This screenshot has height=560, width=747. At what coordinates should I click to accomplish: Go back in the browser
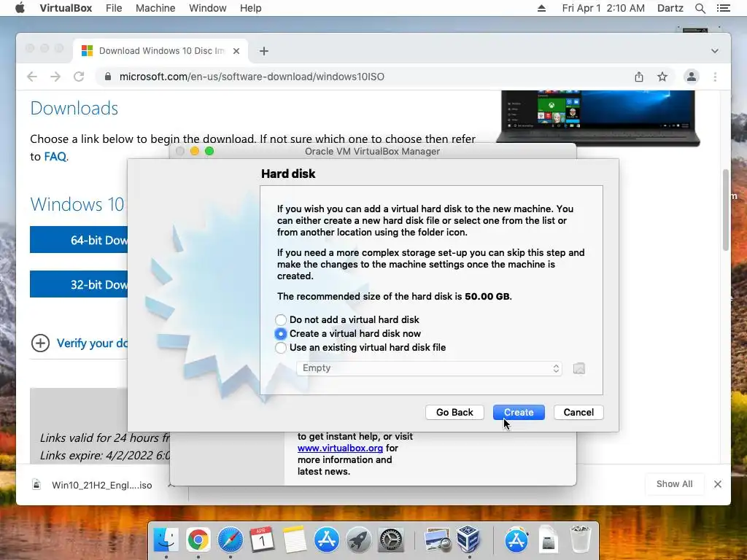tap(32, 77)
